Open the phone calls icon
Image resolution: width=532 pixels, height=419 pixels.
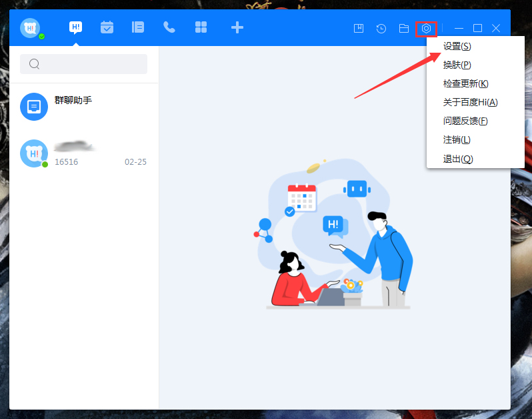point(169,27)
